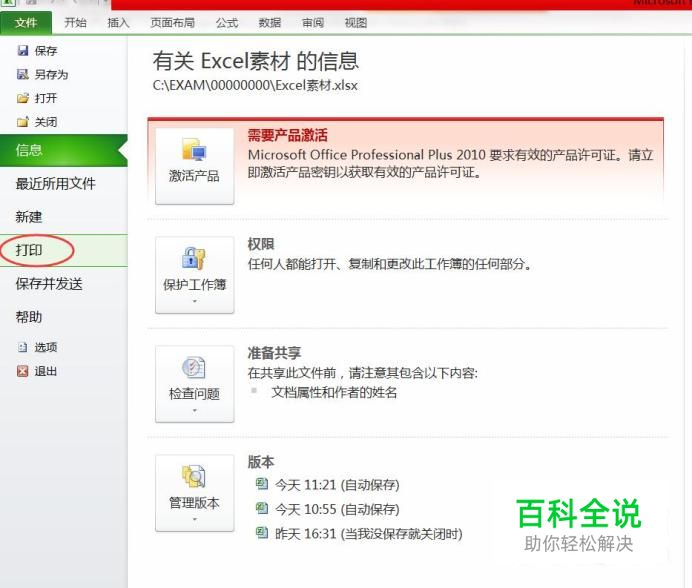Viewport: 692px width, 588px height.
Task: Click the 版本 versions heading
Action: tap(261, 462)
